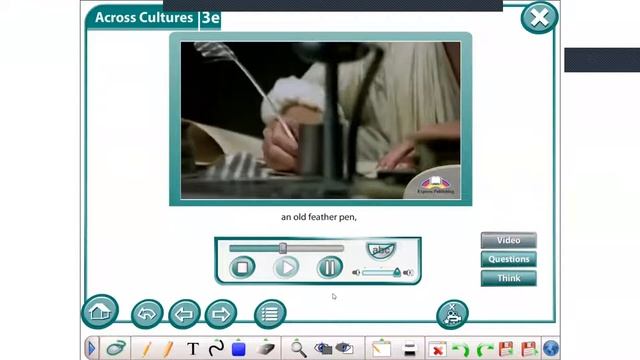Click the high volume speaker icon
Image resolution: width=640 pixels, height=360 pixels.
408,273
